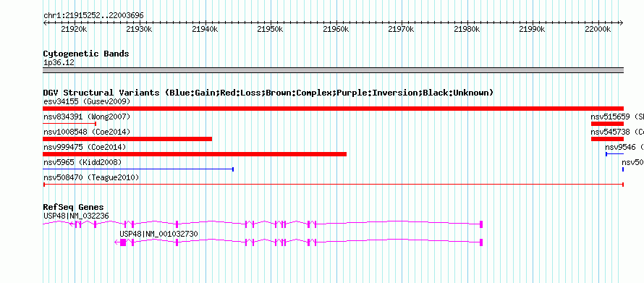Screen dimensions: 644x283
Task: Click the USP48|NM_032236 gene label
Action: pos(76,216)
